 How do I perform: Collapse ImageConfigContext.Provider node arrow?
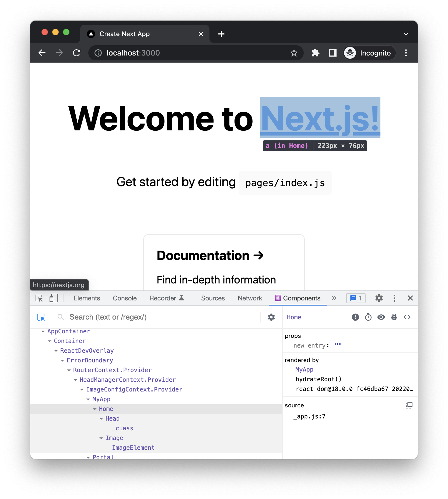(x=82, y=390)
